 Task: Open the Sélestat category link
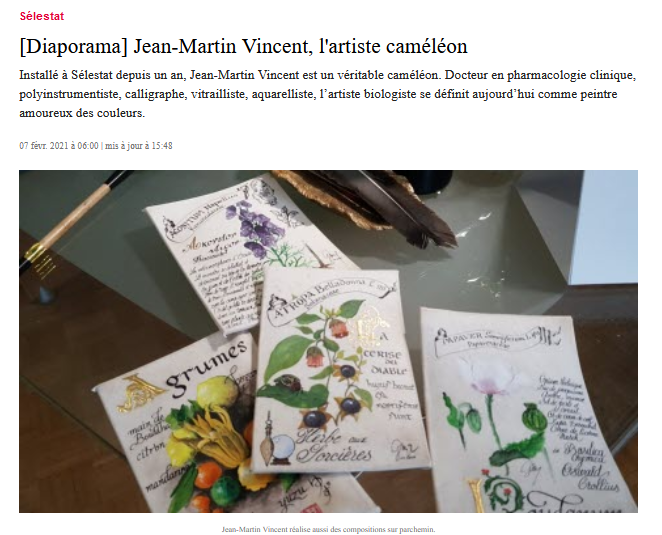coord(41,16)
